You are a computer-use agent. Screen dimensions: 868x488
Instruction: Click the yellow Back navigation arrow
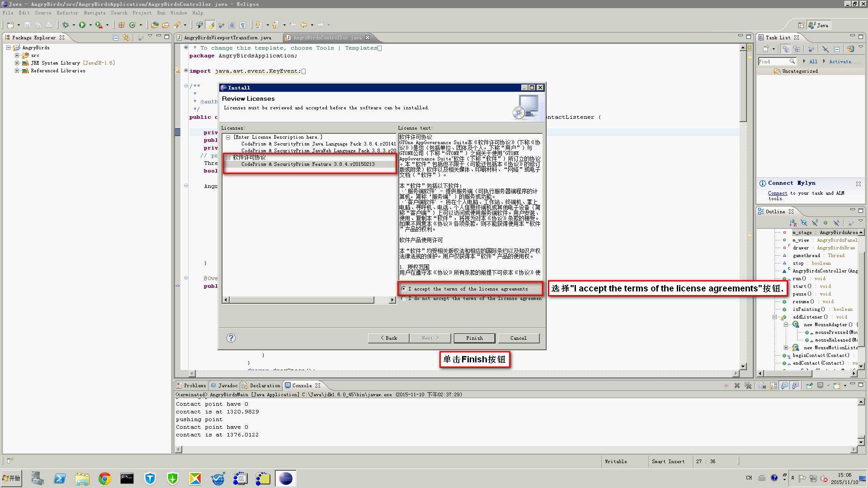[x=304, y=25]
